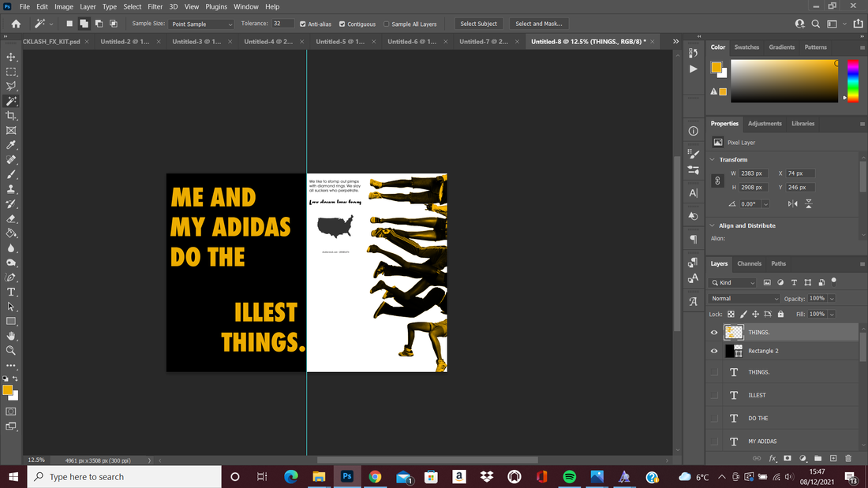This screenshot has width=868, height=488.
Task: Switch to the Channels tab
Action: 749,264
